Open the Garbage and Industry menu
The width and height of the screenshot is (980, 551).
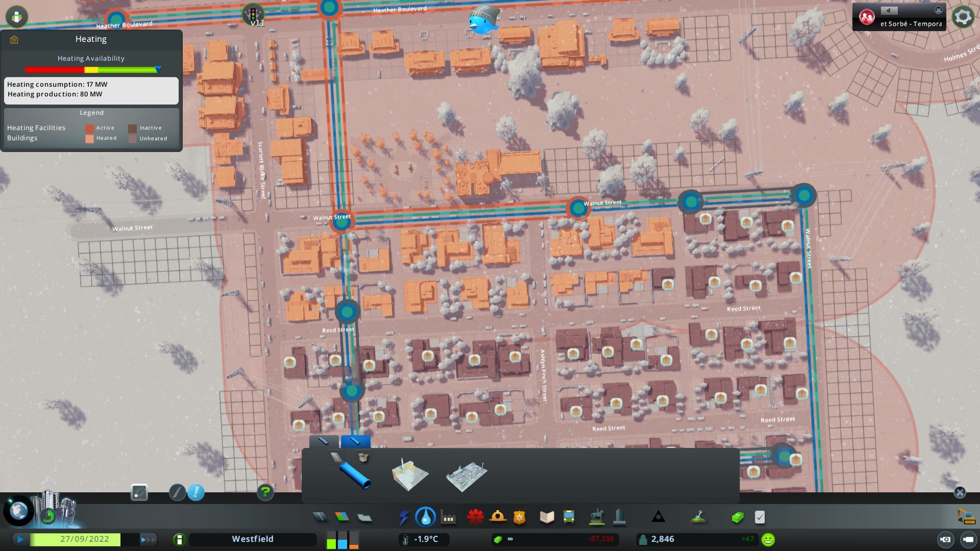[x=448, y=518]
